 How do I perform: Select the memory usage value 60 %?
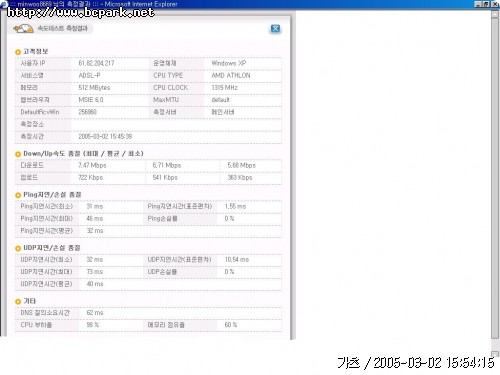coord(231,325)
